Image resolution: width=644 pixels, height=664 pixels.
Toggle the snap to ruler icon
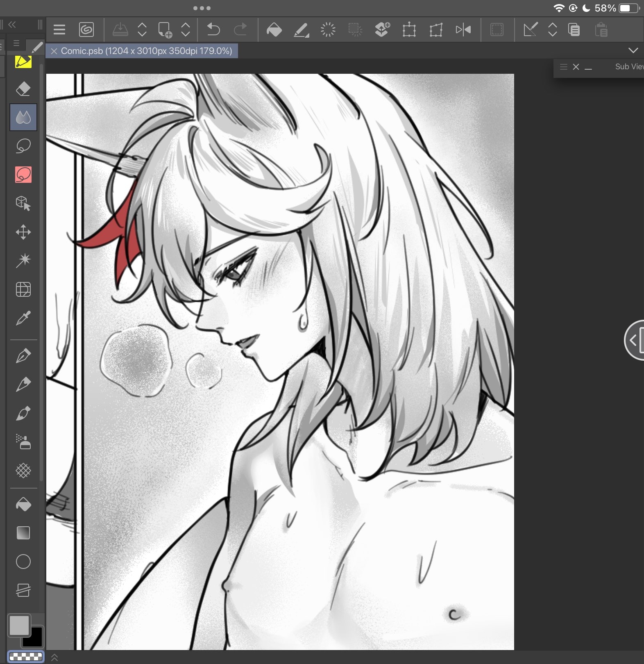tap(530, 30)
